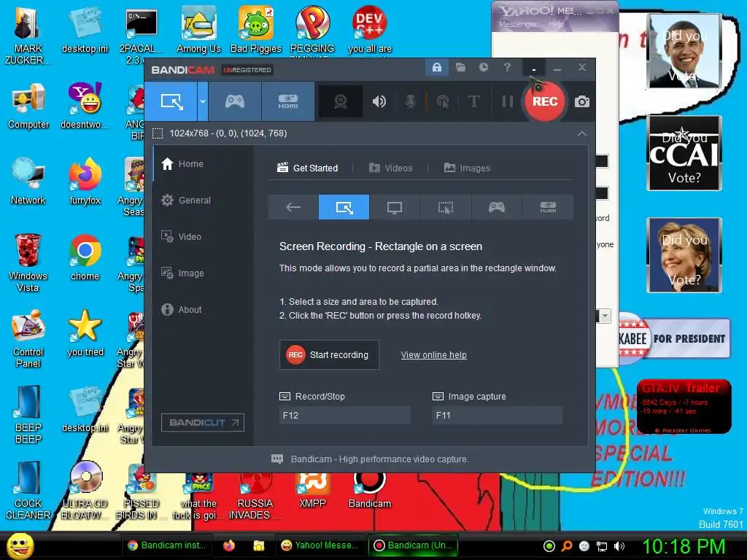
Task: Select game mode in Get Started row
Action: point(496,207)
